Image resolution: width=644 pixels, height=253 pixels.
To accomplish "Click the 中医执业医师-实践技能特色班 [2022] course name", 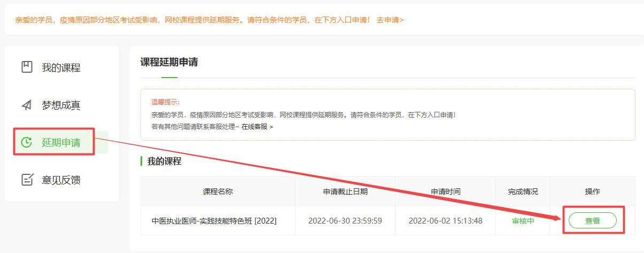I will click(x=214, y=220).
